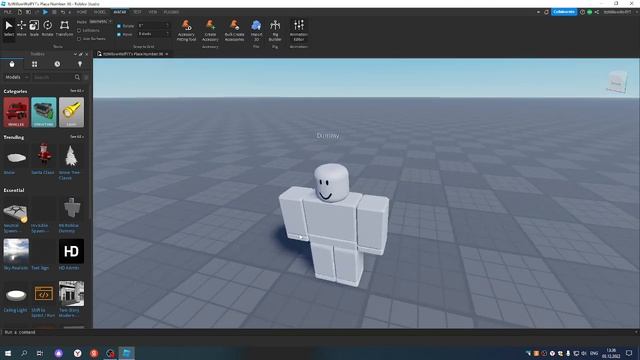Open the Accessory Fitting Tool
This screenshot has height=360, width=640.
point(187,30)
